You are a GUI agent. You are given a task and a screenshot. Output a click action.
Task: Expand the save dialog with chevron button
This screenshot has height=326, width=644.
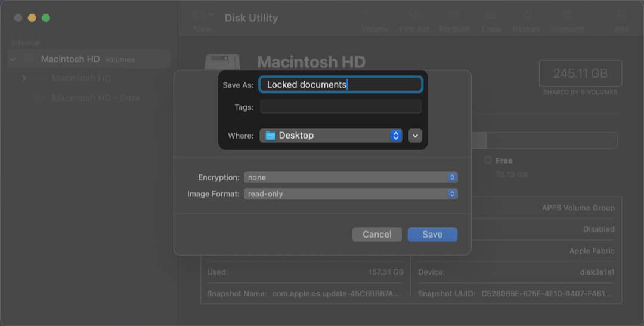point(415,136)
